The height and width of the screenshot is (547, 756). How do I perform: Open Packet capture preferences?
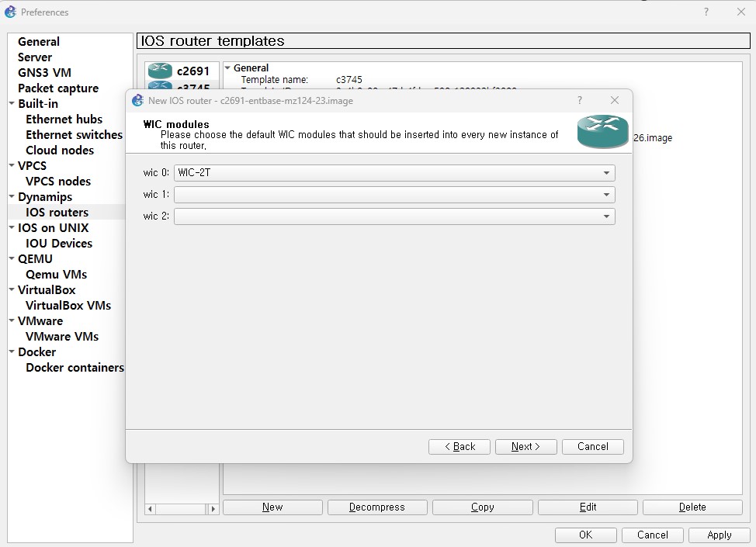point(58,88)
